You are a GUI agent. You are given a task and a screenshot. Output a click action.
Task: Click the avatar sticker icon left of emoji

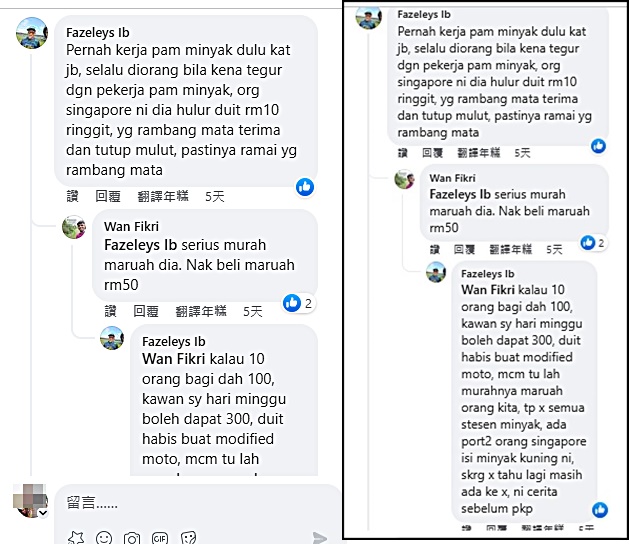pyautogui.click(x=76, y=538)
